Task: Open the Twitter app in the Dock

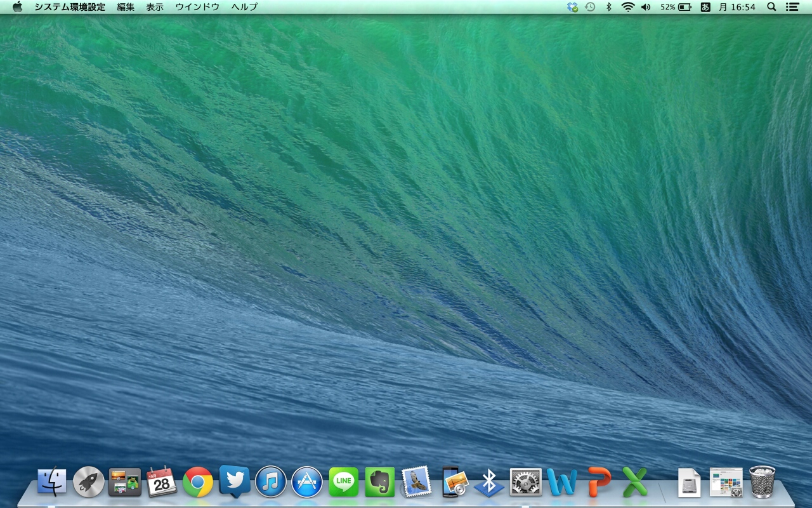Action: tap(234, 481)
